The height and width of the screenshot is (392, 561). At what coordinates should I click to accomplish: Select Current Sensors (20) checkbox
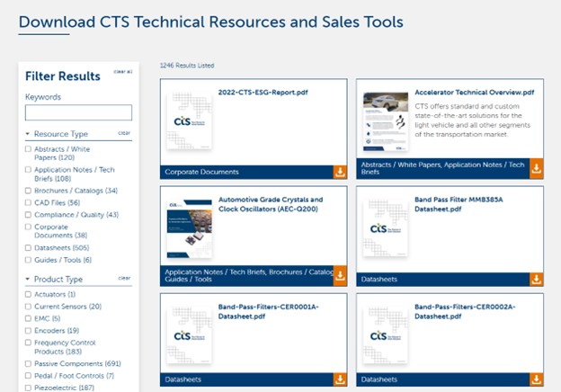pos(28,307)
